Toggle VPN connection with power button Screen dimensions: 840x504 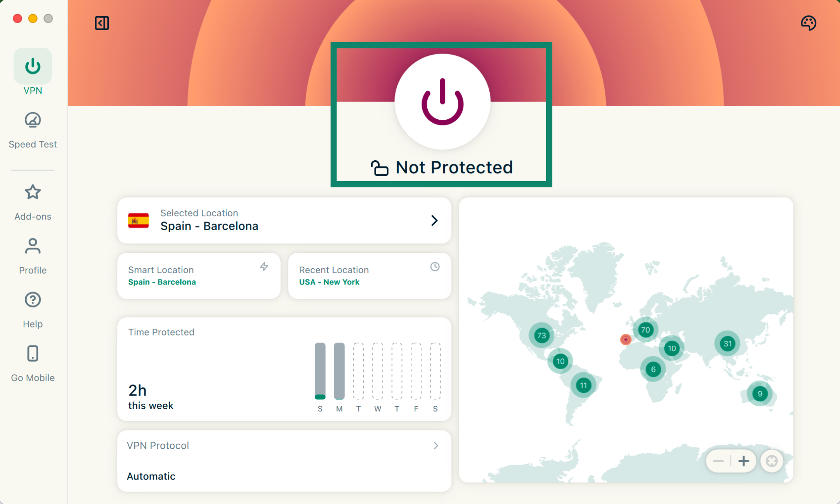point(442,102)
